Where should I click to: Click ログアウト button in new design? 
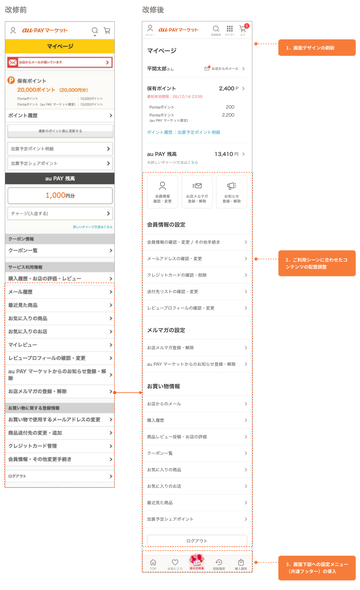[197, 540]
